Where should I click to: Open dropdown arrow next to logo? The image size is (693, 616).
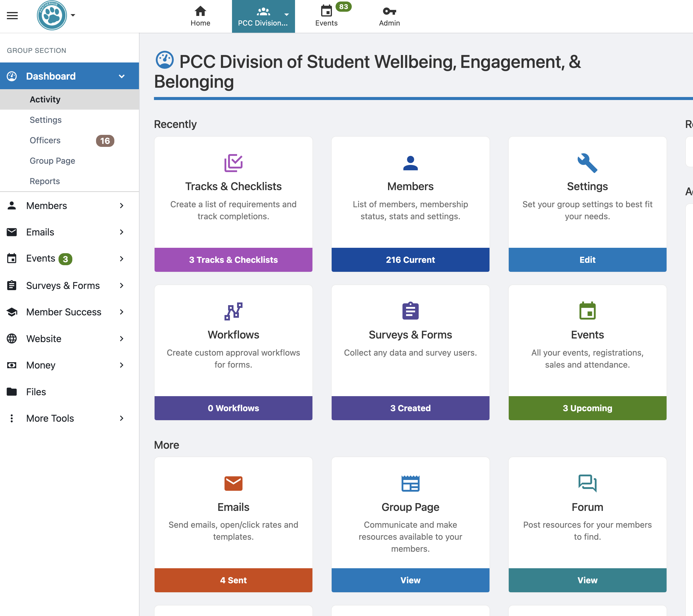point(73,15)
